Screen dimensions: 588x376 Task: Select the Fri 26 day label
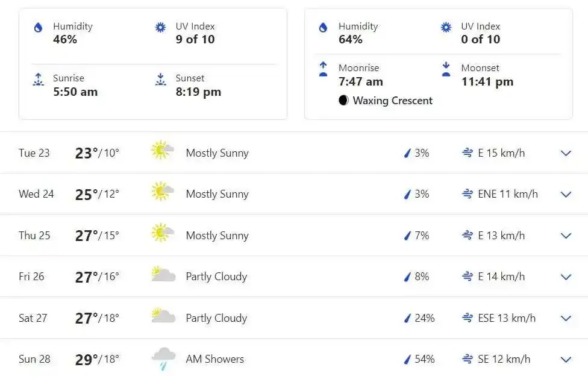click(x=31, y=277)
